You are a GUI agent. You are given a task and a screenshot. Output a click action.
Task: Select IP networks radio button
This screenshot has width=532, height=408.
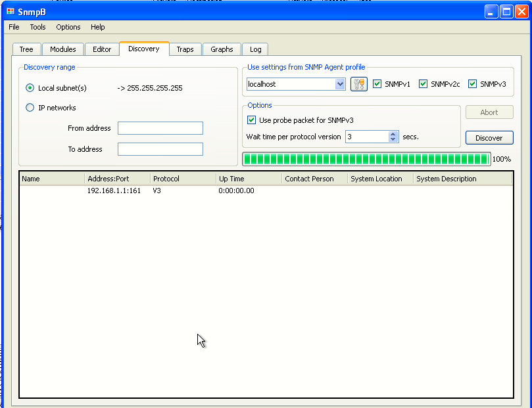[30, 108]
